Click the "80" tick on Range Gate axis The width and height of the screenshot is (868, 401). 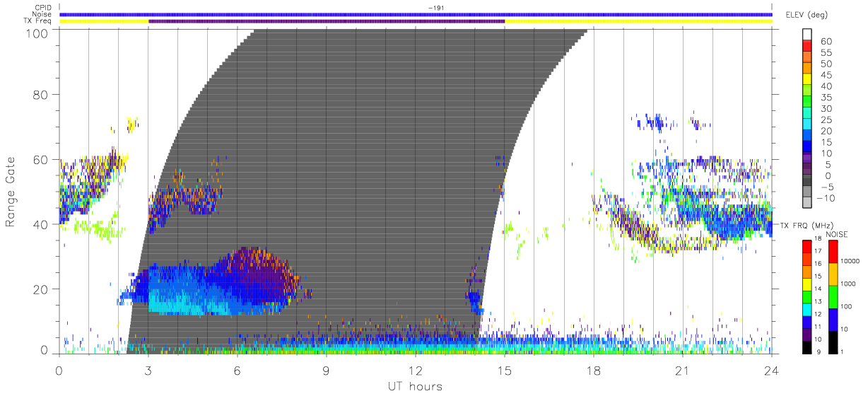click(40, 95)
